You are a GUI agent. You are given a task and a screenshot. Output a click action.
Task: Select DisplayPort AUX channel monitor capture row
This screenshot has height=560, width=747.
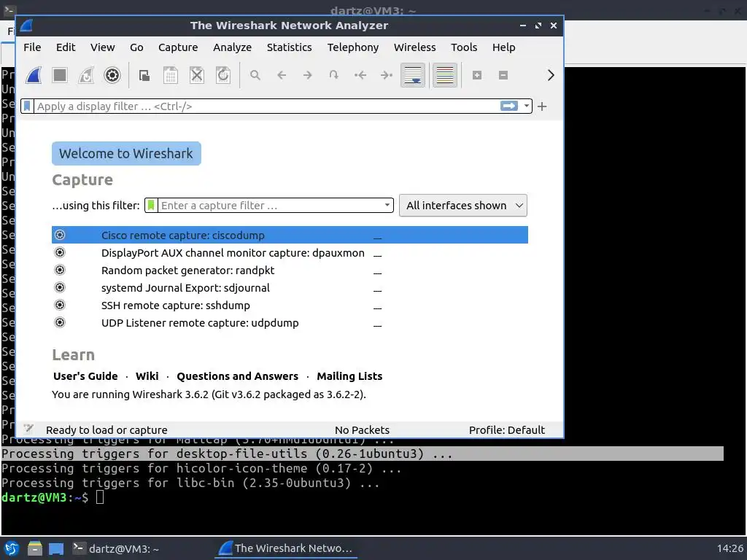click(290, 252)
